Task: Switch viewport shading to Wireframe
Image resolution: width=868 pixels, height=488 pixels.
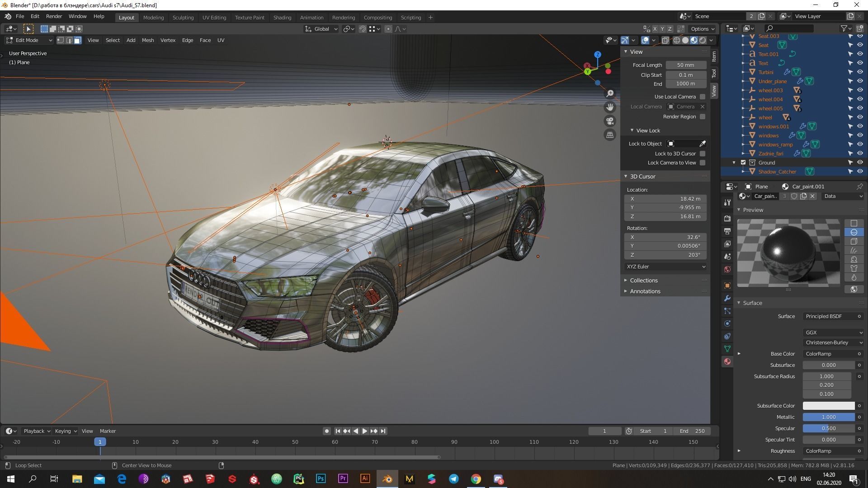Action: tap(677, 40)
